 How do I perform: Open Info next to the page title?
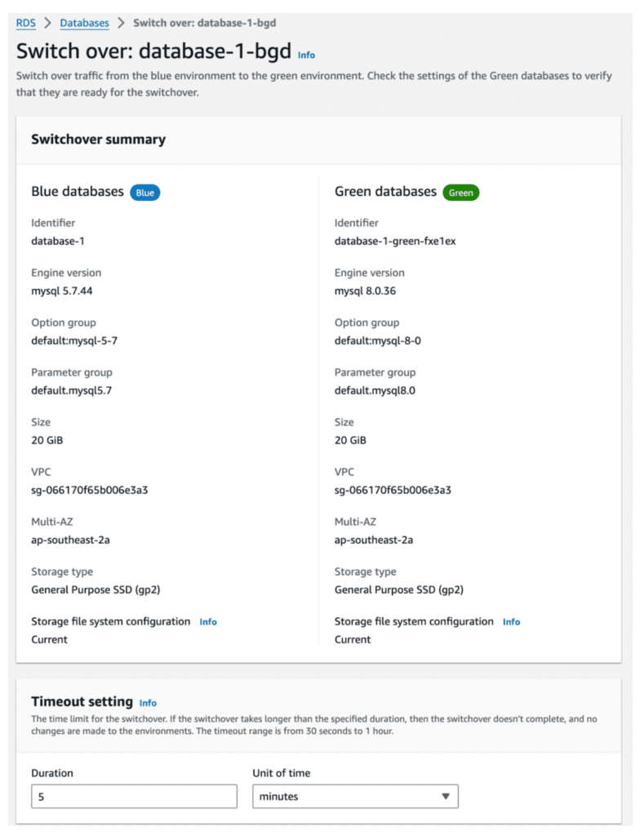pyautogui.click(x=306, y=55)
